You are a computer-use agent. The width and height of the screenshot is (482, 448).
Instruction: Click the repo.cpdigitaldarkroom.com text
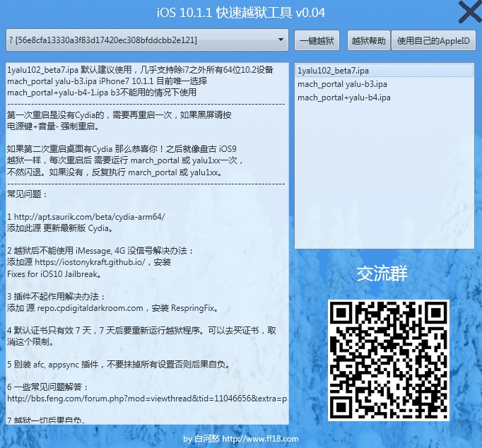[90, 308]
